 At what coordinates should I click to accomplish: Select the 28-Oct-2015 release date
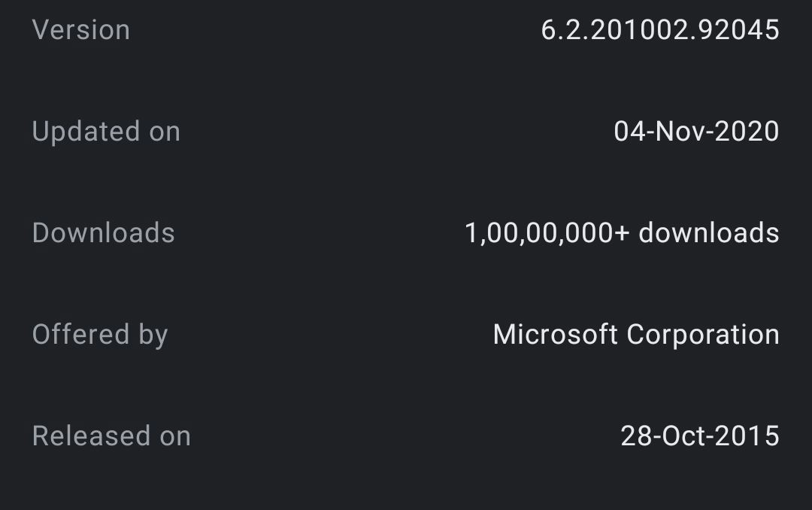[x=700, y=436]
